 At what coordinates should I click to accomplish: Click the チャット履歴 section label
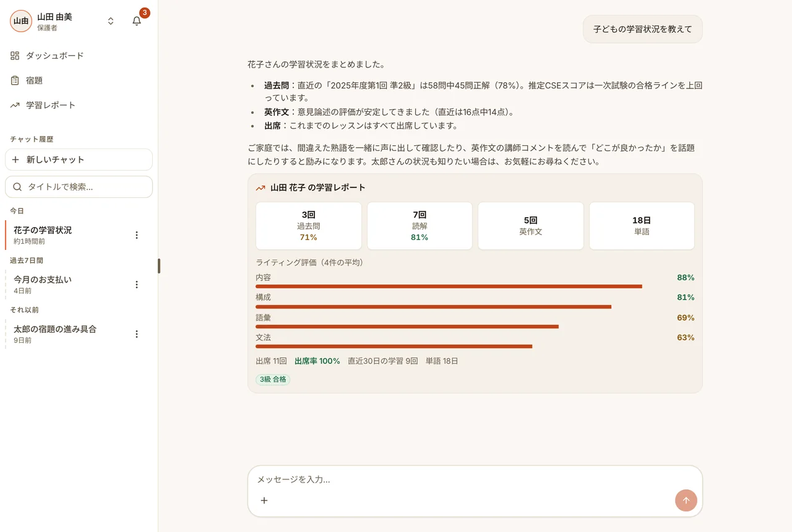click(x=32, y=139)
